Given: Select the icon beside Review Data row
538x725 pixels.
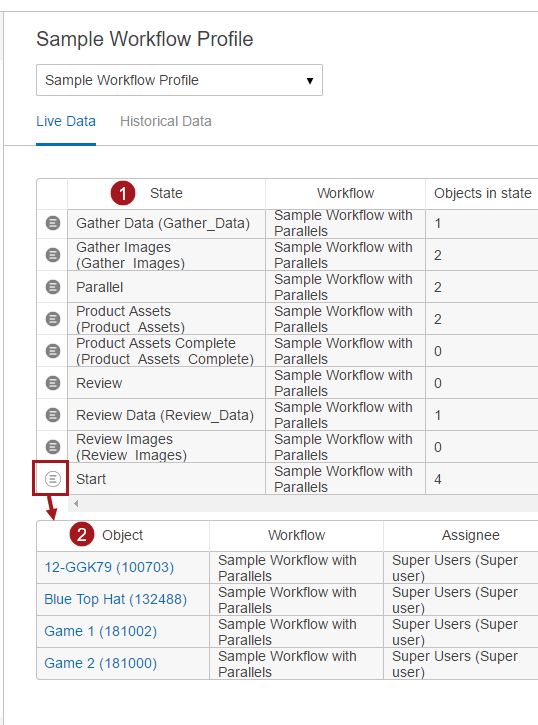Looking at the screenshot, I should point(53,415).
